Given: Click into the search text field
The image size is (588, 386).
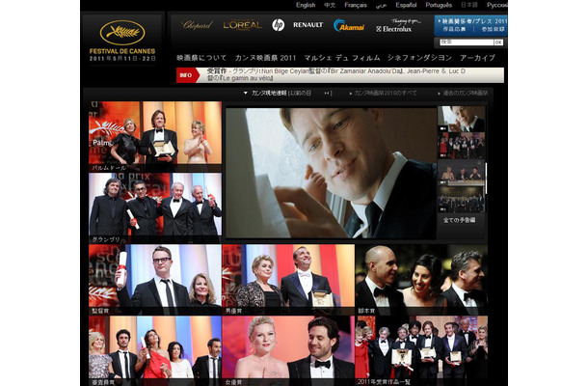Looking at the screenshot, I should point(467,42).
